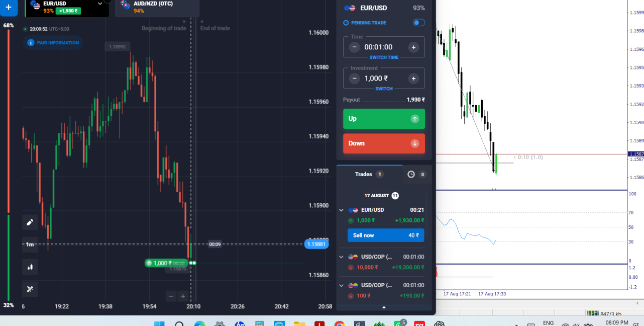Collapse trades panel with bottom arrow
Screen dimensions: 644x326
(x=384, y=307)
